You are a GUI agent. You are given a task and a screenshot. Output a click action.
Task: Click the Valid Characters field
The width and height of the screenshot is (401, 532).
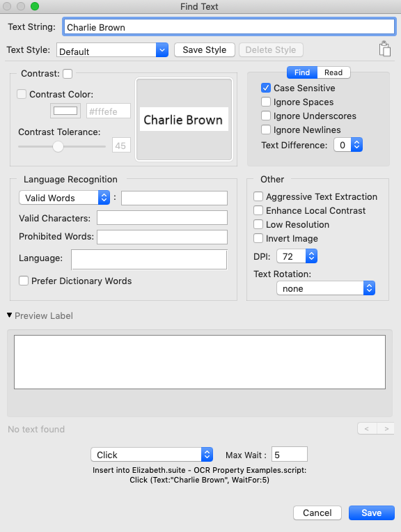pos(162,218)
